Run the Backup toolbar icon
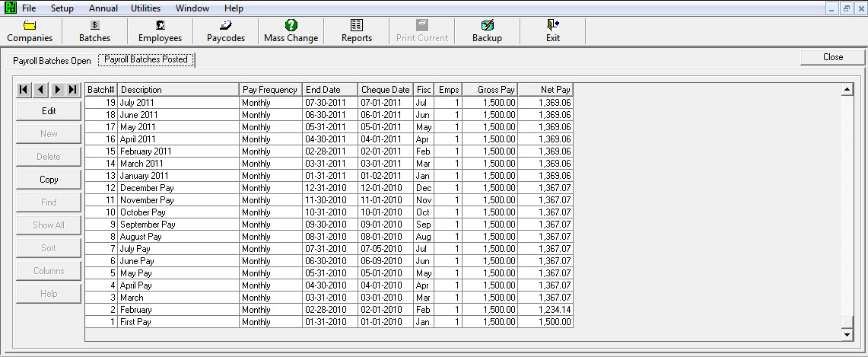 pos(487,31)
